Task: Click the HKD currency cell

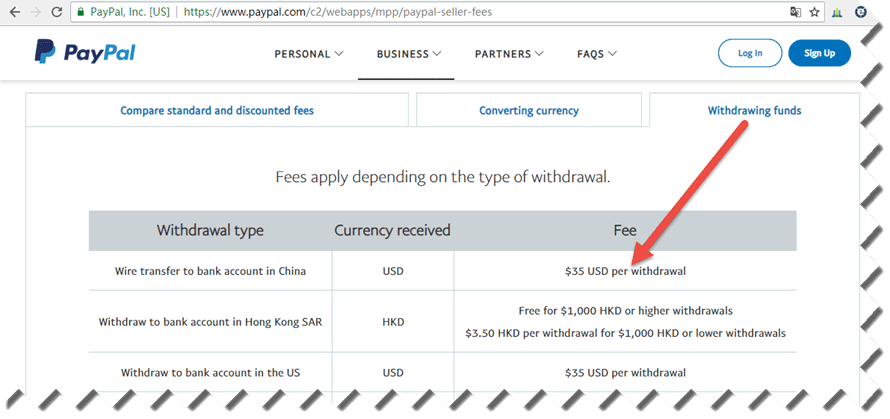Action: 393,322
